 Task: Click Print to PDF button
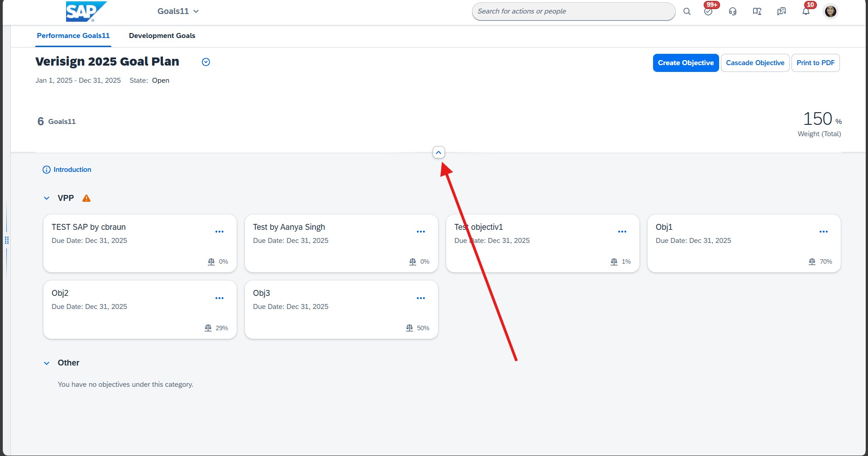tap(816, 63)
